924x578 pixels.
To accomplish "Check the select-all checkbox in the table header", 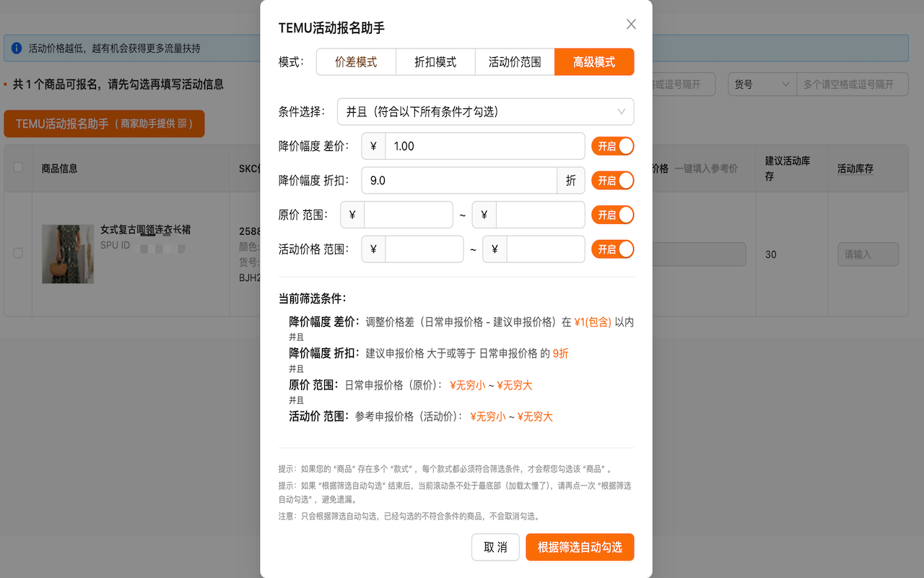I will (x=18, y=168).
